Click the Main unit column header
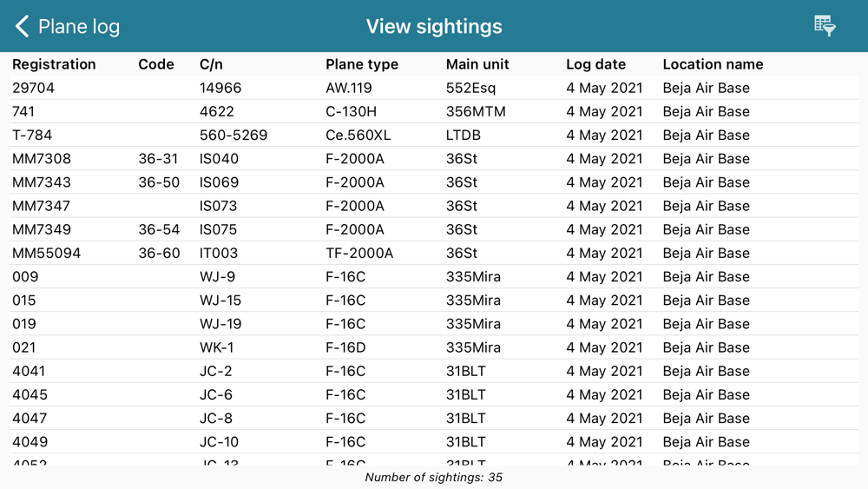 tap(477, 64)
